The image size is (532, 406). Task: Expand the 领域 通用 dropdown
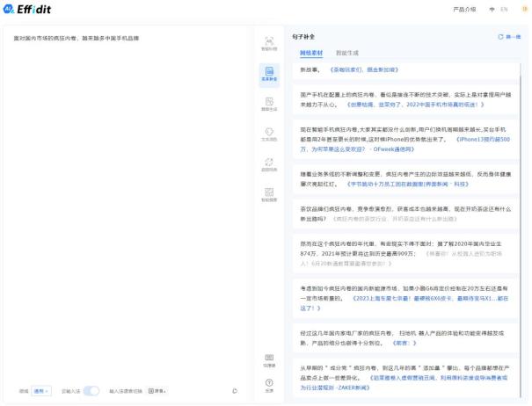click(40, 390)
